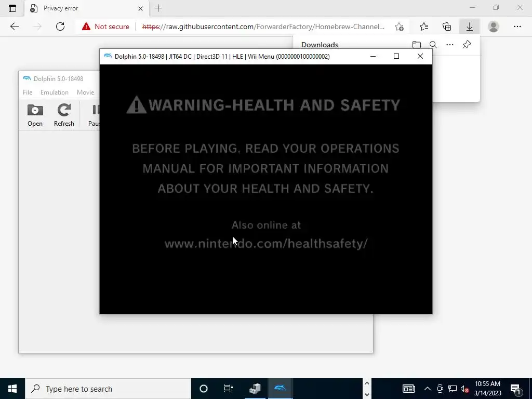Click the browser back arrow
The image size is (532, 399).
(14, 26)
